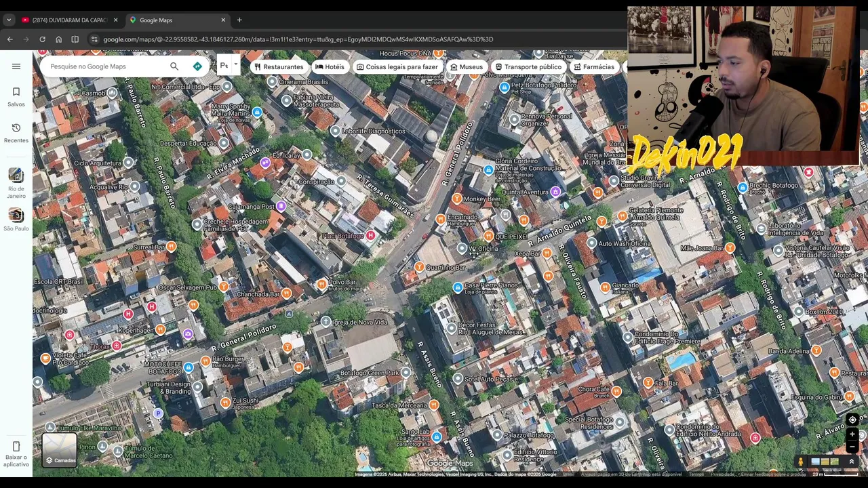Screen dimensions: 868x488
Task: View site information icon in address bar
Action: tap(94, 39)
